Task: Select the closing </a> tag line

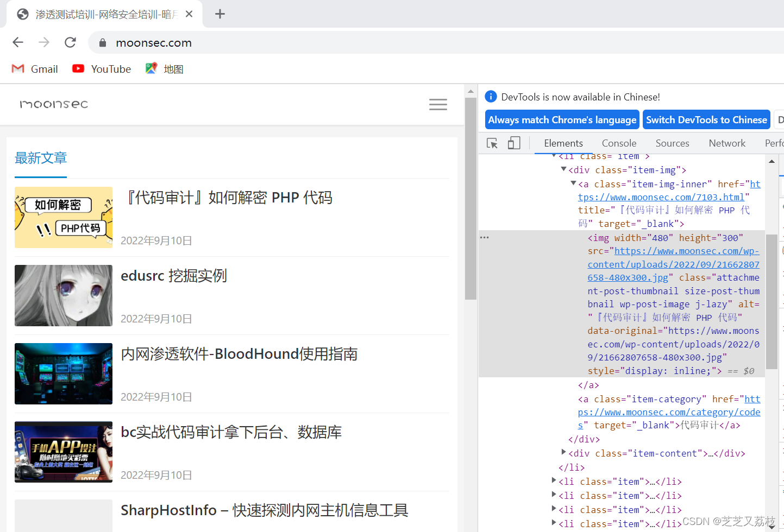Action: pos(588,385)
